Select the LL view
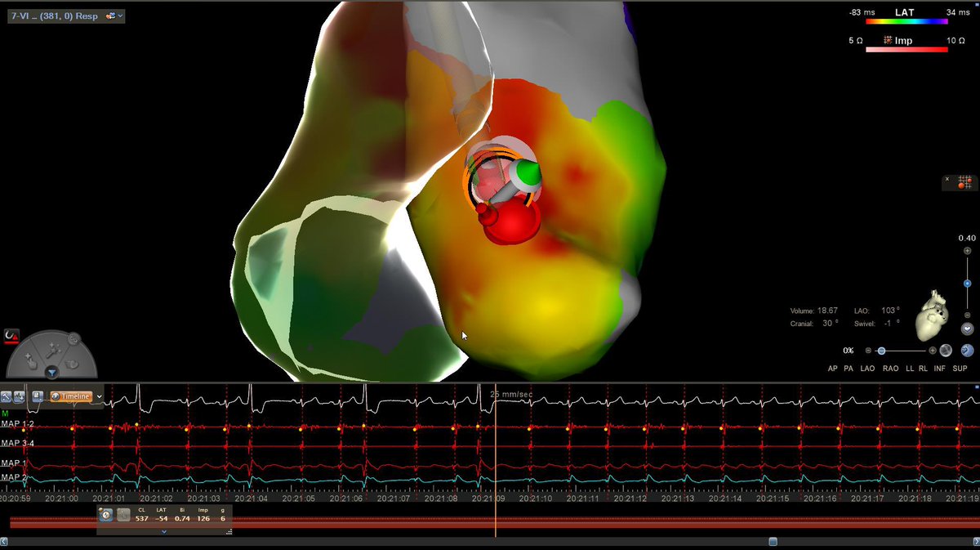Screen dimensions: 980x550 911,369
